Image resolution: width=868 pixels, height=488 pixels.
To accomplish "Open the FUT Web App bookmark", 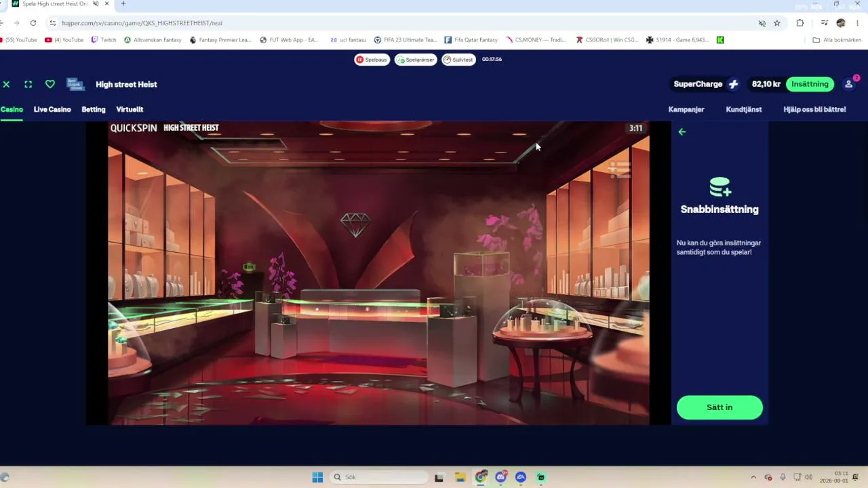I will pyautogui.click(x=289, y=40).
